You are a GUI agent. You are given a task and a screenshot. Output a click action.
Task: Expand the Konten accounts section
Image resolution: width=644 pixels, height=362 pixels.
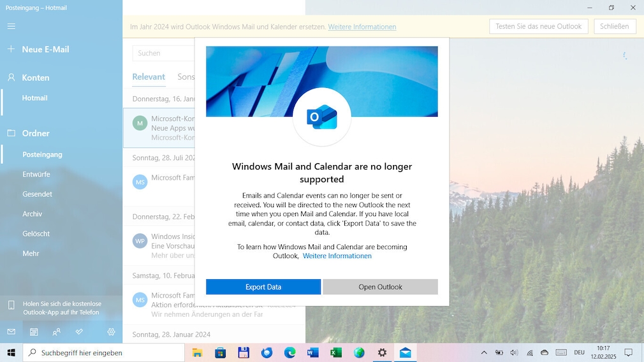tap(36, 78)
